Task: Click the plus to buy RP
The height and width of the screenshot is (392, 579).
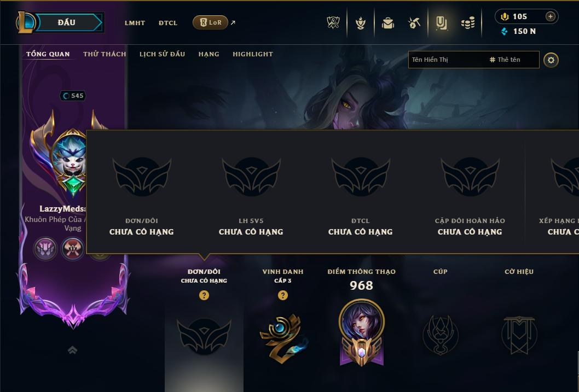Action: tap(550, 16)
